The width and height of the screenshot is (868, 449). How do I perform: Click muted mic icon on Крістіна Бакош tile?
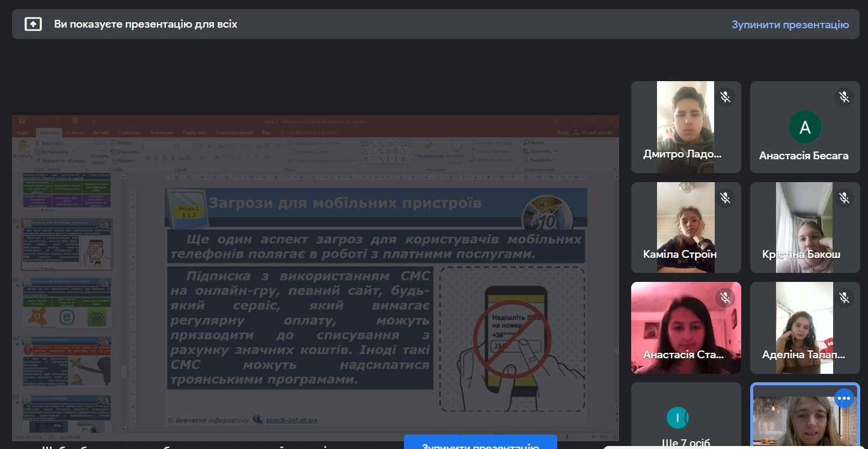844,197
